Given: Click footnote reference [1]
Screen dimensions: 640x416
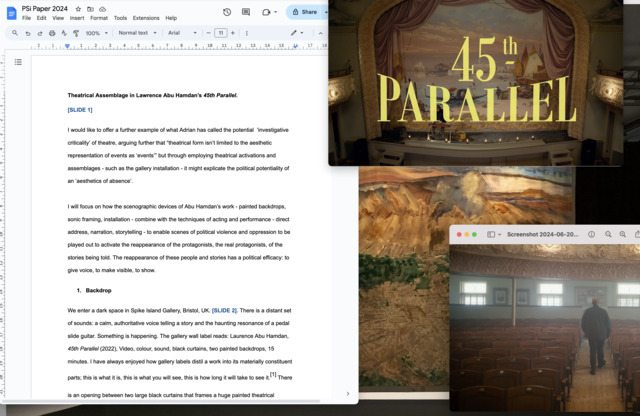Looking at the screenshot, I should click(273, 375).
